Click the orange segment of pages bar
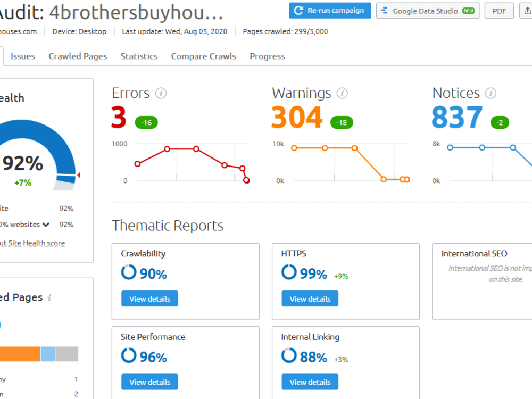The width and height of the screenshot is (532, 399). pos(20,354)
